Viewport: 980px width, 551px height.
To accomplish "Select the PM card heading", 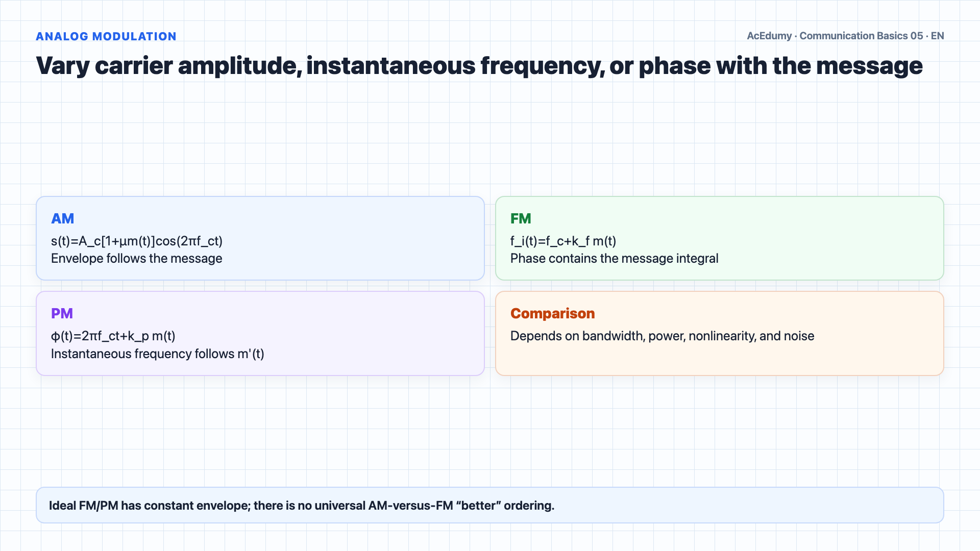I will click(62, 313).
